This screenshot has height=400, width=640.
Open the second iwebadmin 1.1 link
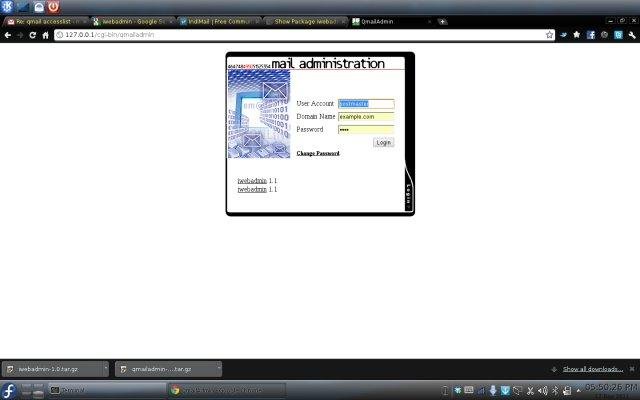(x=252, y=189)
